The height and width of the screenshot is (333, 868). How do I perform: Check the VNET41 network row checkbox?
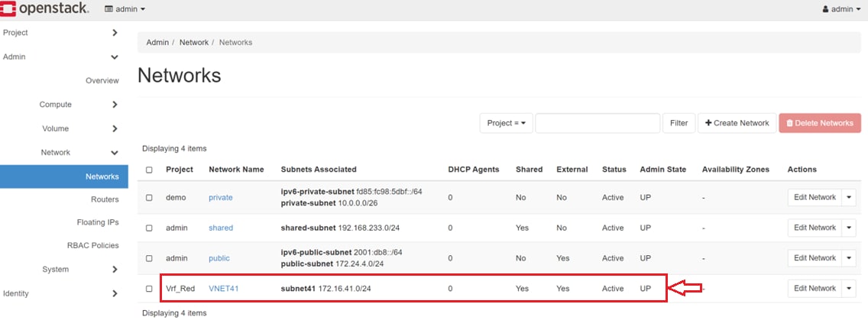(149, 289)
